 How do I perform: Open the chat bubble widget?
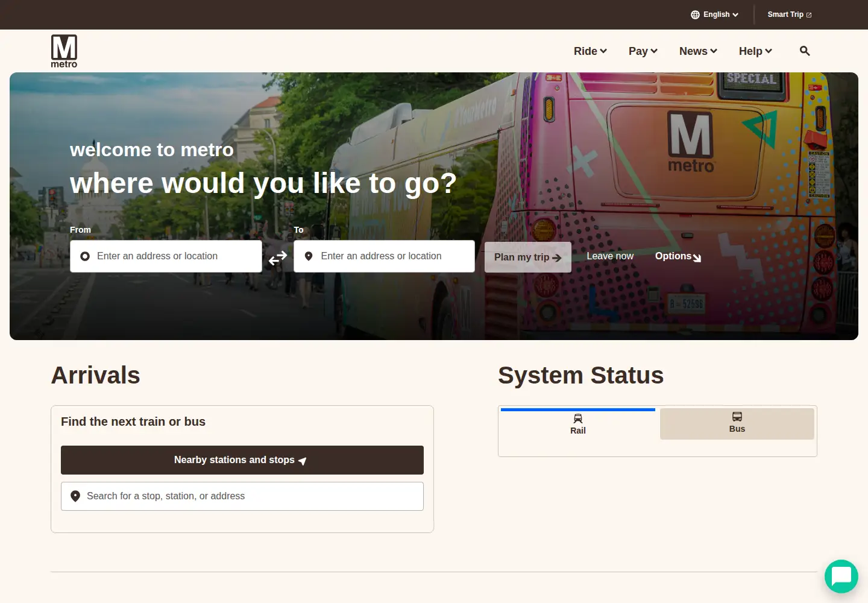pos(841,576)
